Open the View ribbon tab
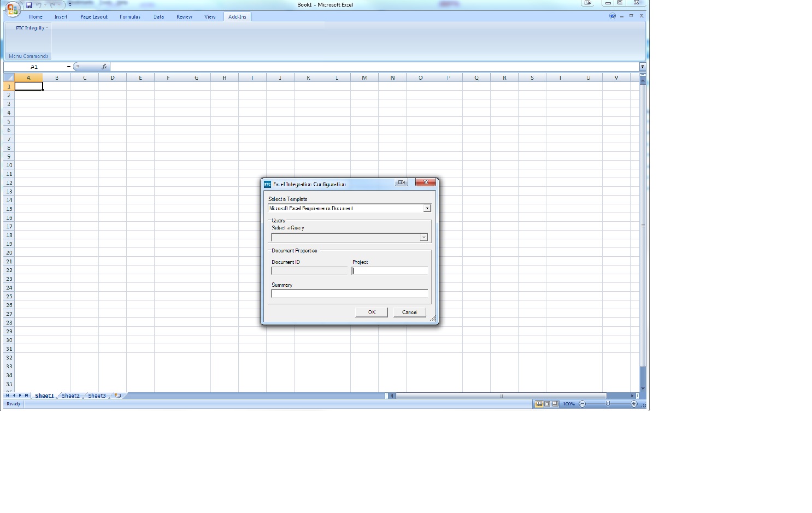This screenshot has height=513, width=812. [x=210, y=16]
